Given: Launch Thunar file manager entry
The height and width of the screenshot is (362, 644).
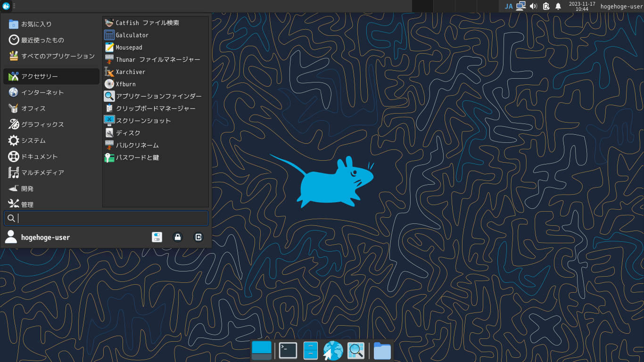Looking at the screenshot, I should 156,59.
